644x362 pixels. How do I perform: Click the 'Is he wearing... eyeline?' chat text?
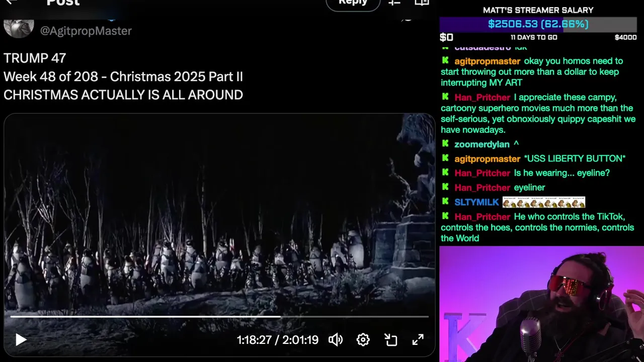(561, 173)
